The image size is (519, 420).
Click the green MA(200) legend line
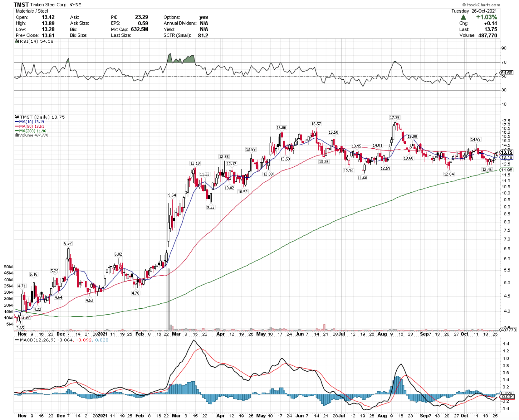17,131
